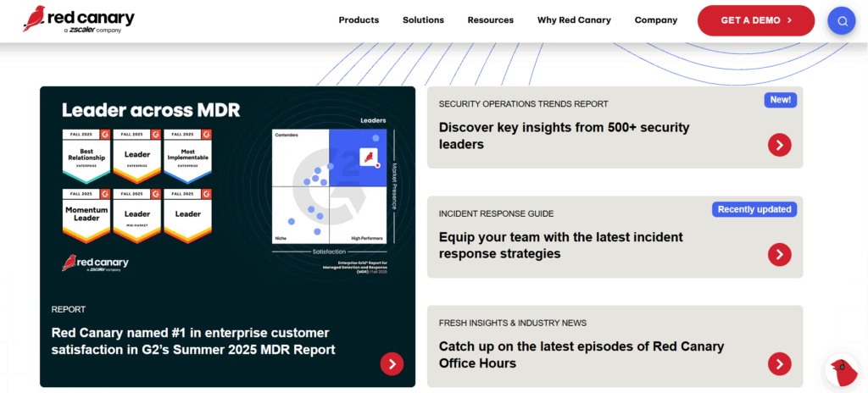Viewport: 868px width, 393px height.
Task: Open the red canary chat widget
Action: pos(842,370)
